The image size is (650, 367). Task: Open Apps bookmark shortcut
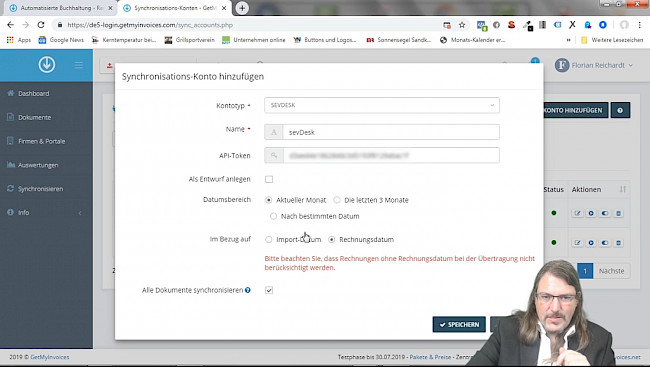click(19, 40)
